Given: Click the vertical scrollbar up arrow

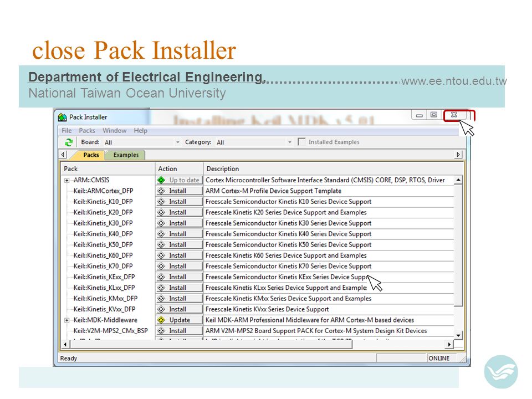Looking at the screenshot, I should 458,180.
